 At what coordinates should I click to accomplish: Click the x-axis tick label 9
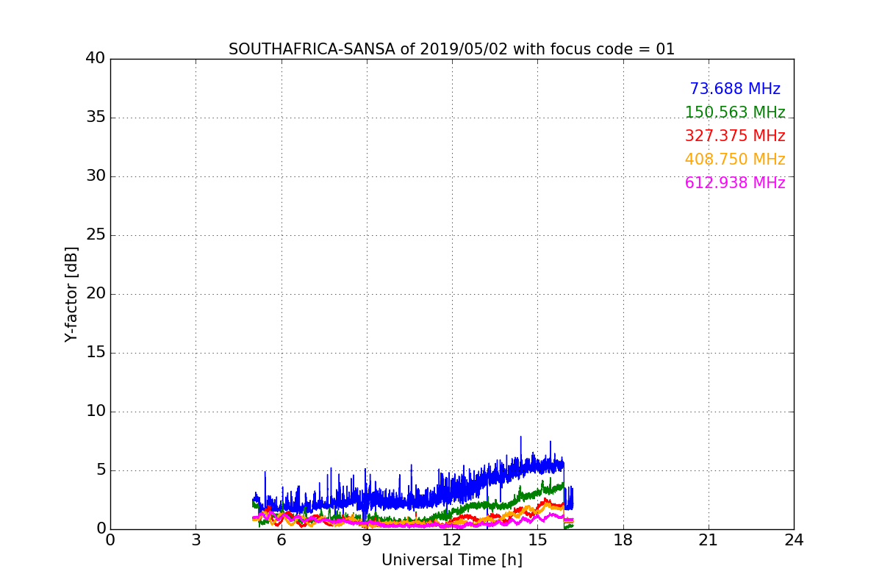click(367, 540)
